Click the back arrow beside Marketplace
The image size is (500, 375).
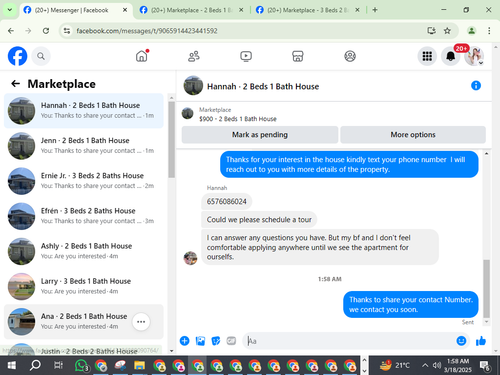pos(16,83)
